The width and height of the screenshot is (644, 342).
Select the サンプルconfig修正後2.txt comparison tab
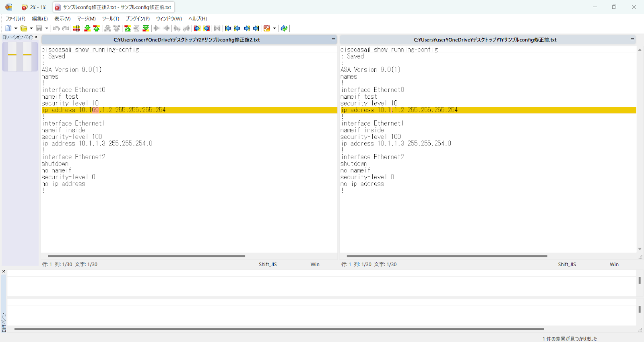[x=113, y=7]
